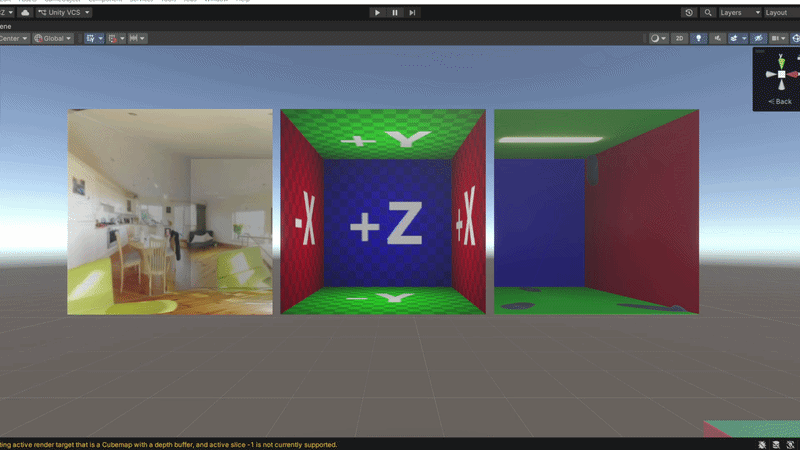Click green Y axis cone on gizmo
This screenshot has width=800, height=450.
[781, 62]
